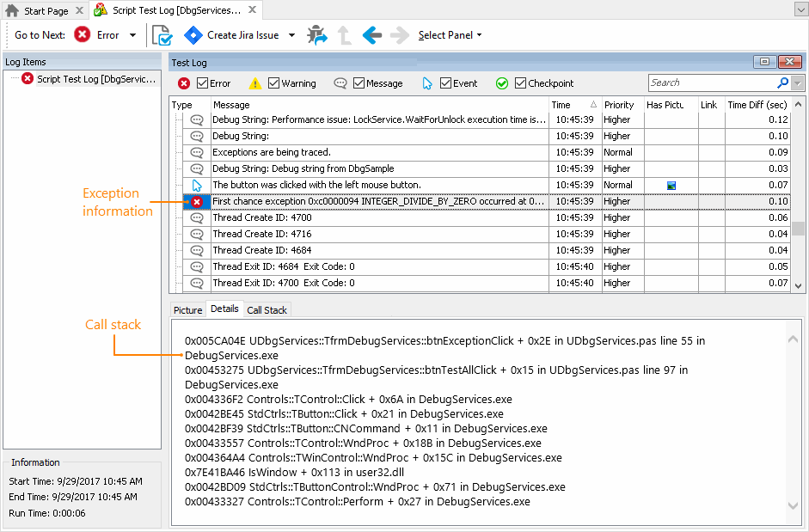Open the Picture tab
The height and width of the screenshot is (532, 809).
(x=187, y=309)
